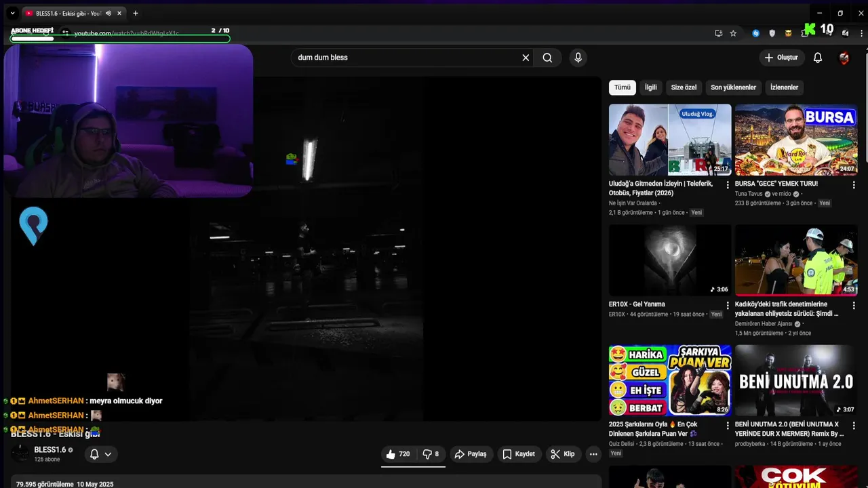Open the BURSA yemek turu thumbnail

tap(796, 140)
